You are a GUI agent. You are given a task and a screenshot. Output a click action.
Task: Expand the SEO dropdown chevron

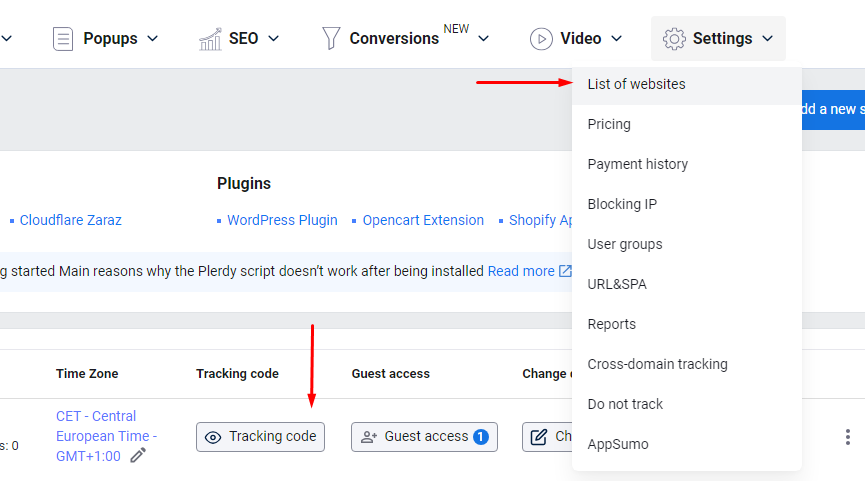pos(273,39)
